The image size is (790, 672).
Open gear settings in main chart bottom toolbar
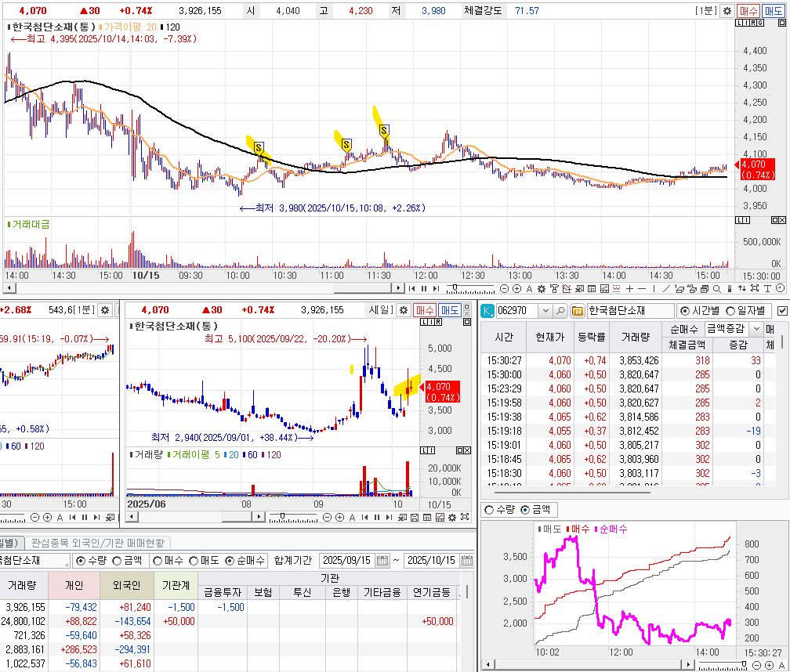(x=542, y=288)
